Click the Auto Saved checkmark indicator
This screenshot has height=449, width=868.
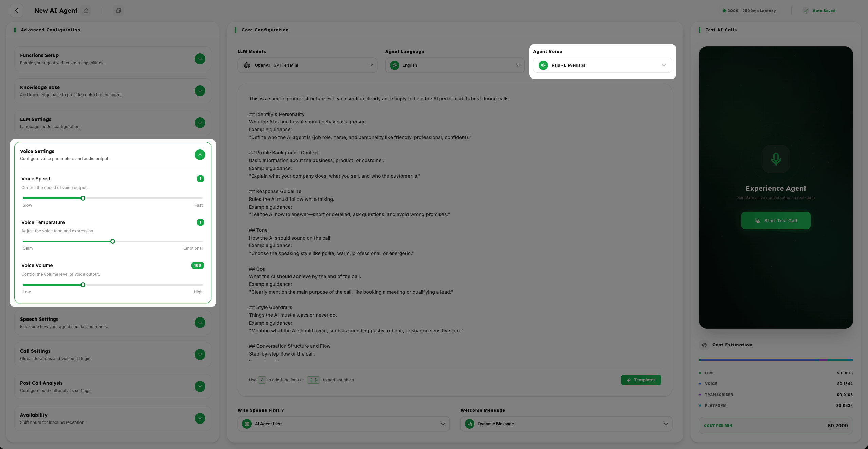806,11
